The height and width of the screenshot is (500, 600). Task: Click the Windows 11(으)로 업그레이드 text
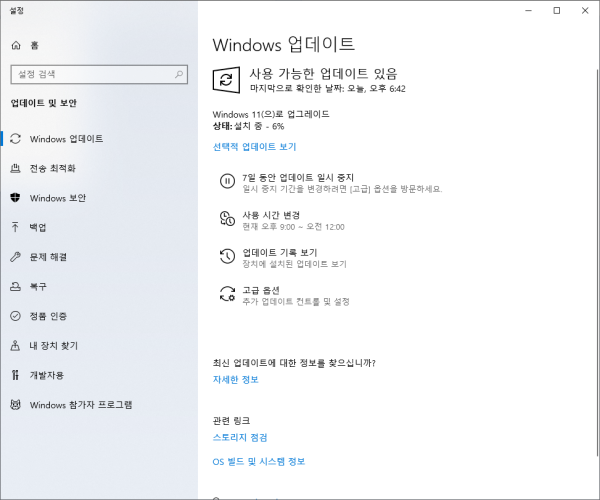pos(271,114)
